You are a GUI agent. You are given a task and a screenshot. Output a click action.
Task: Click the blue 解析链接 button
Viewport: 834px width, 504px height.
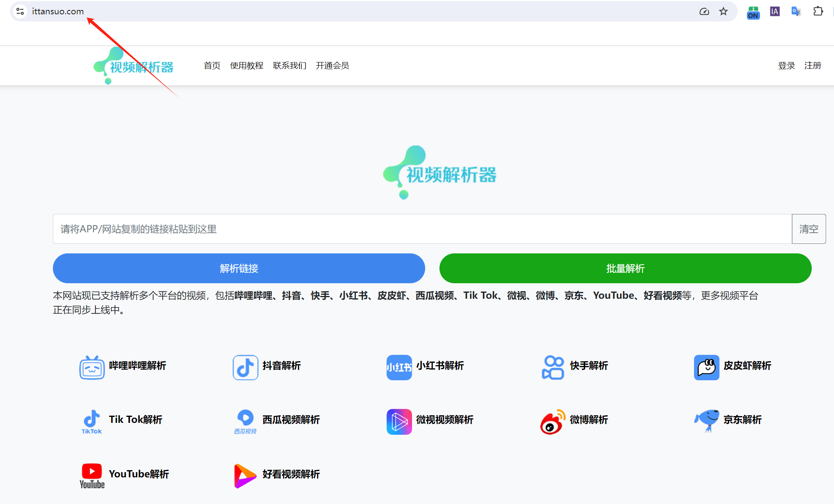(239, 269)
